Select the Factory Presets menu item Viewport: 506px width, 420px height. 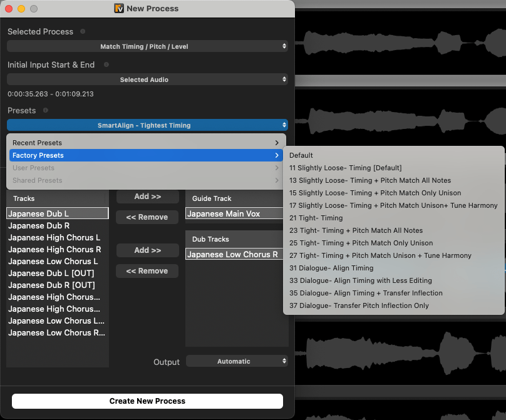point(146,155)
